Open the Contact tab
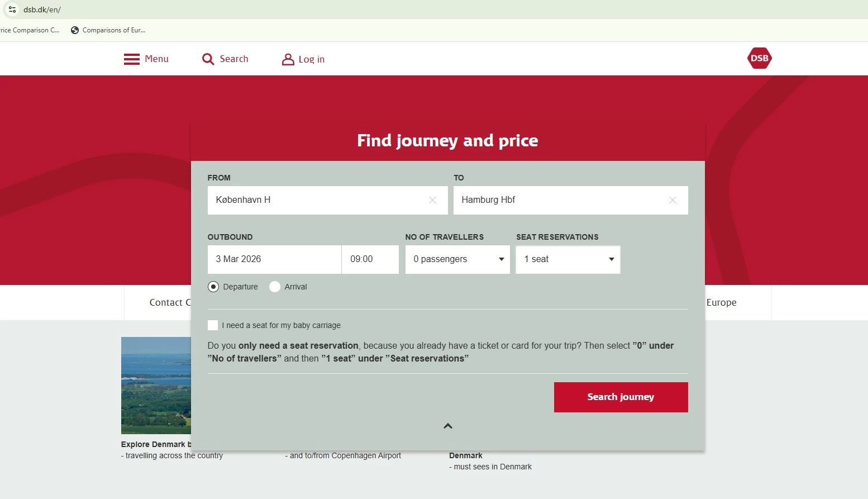 point(166,302)
